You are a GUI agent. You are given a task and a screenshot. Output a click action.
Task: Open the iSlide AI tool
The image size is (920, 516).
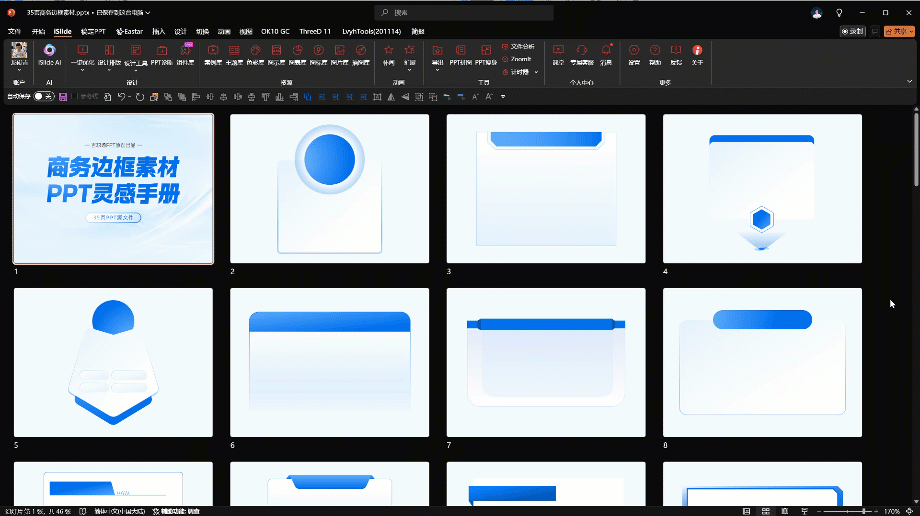pyautogui.click(x=49, y=55)
